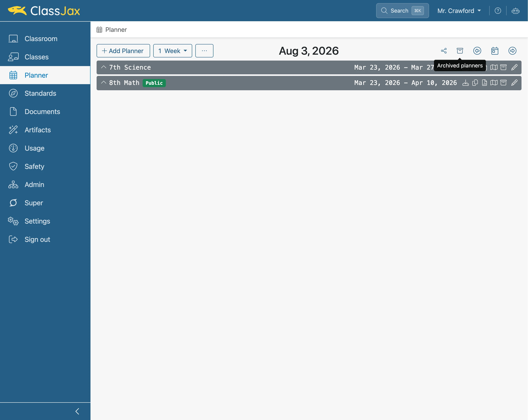Screen dimensions: 528x420
Task: Go to previous week with left arrow
Action: coord(477,51)
